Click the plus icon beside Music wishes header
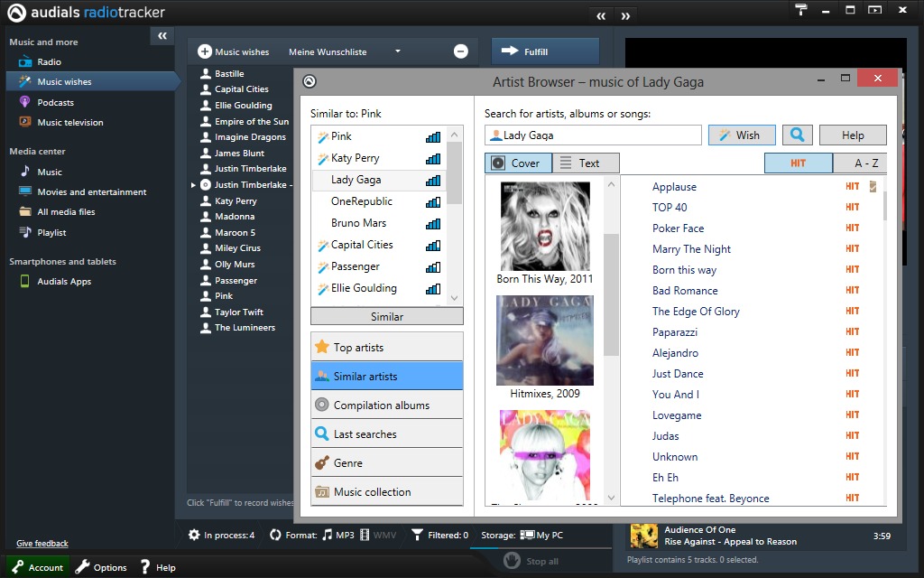This screenshot has height=578, width=924. click(205, 51)
